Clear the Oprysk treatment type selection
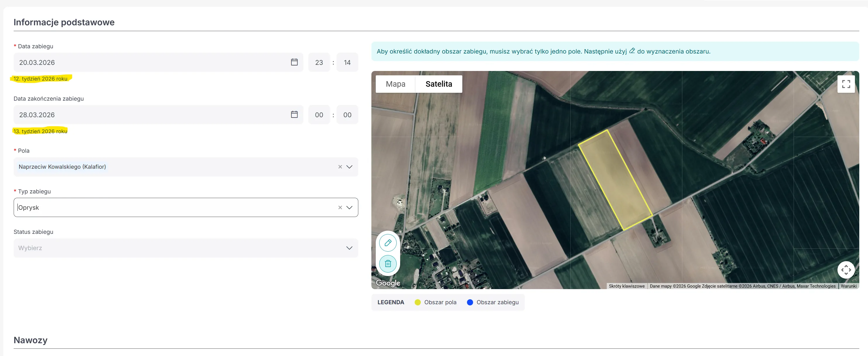The width and height of the screenshot is (868, 356). (340, 208)
